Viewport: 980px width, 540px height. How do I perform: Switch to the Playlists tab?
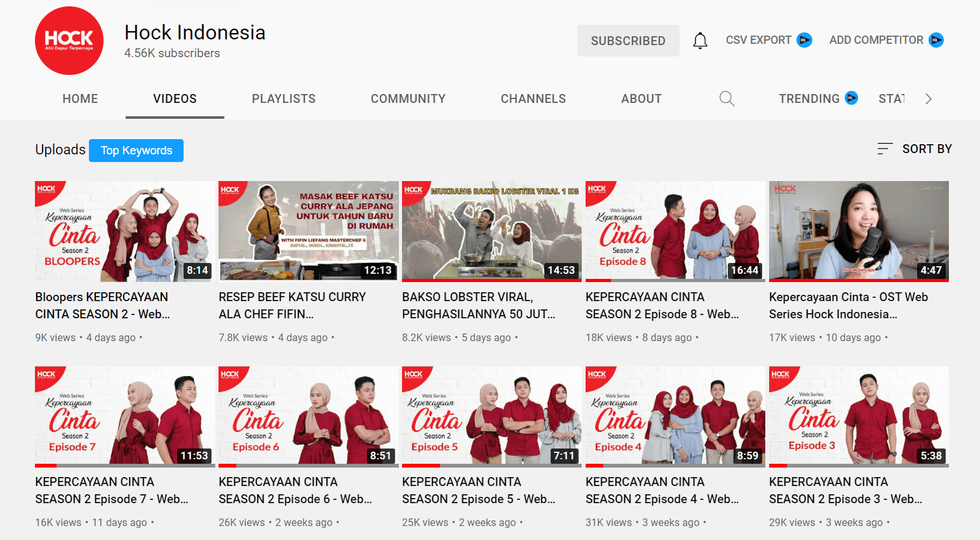(283, 98)
